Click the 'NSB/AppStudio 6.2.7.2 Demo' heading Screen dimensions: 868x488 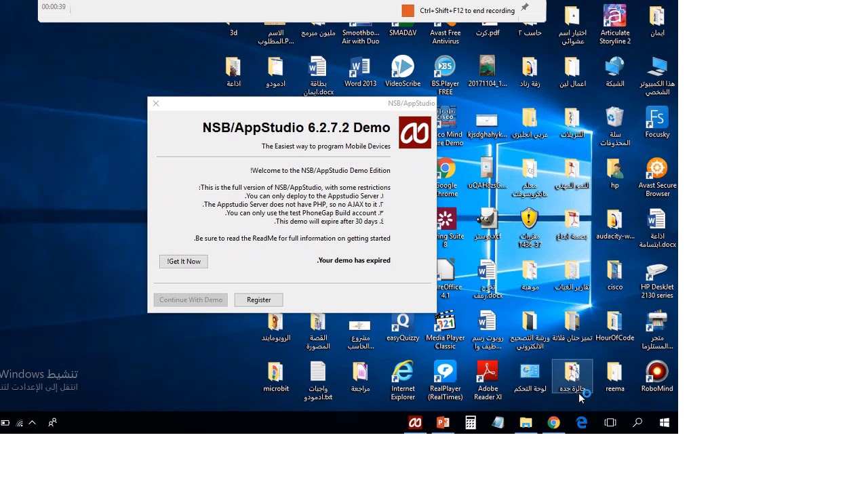click(x=296, y=127)
